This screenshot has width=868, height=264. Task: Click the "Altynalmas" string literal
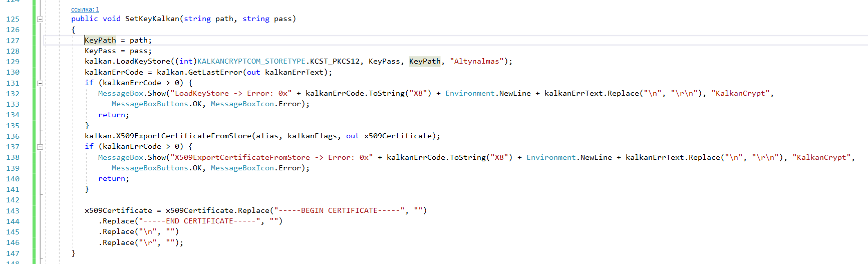coord(476,62)
